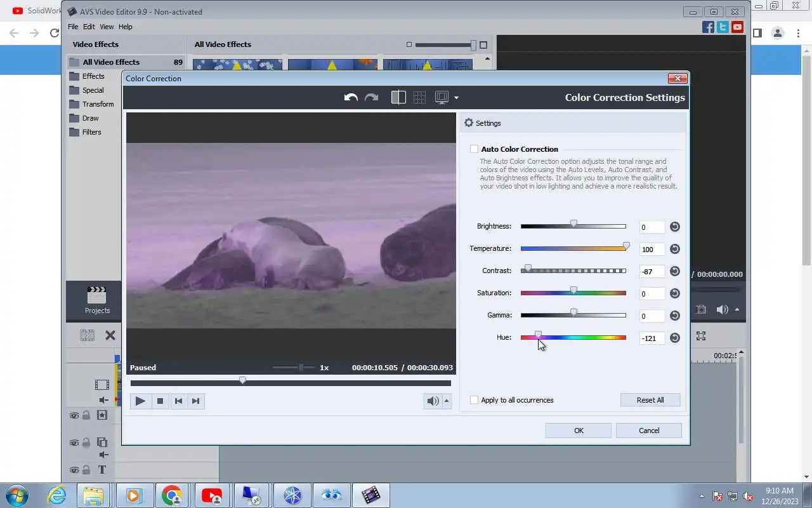Click the thumbnail size slider
This screenshot has width=812, height=508.
pos(446,45)
